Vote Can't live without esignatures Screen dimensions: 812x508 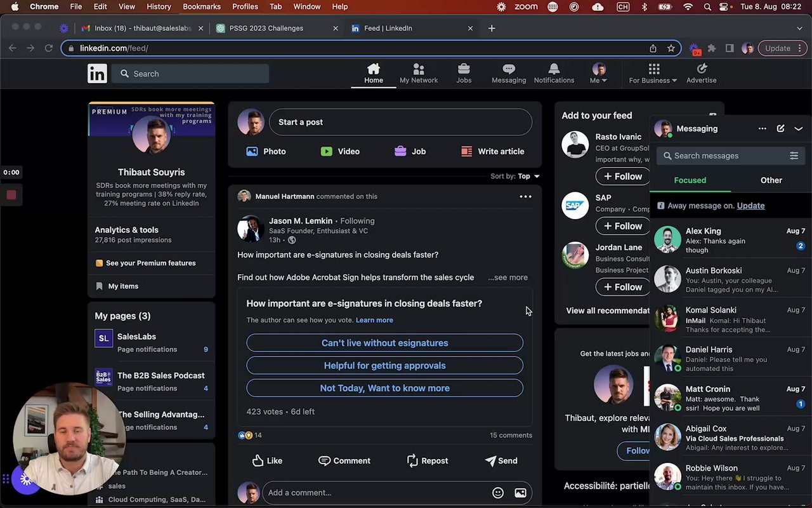[x=384, y=343]
